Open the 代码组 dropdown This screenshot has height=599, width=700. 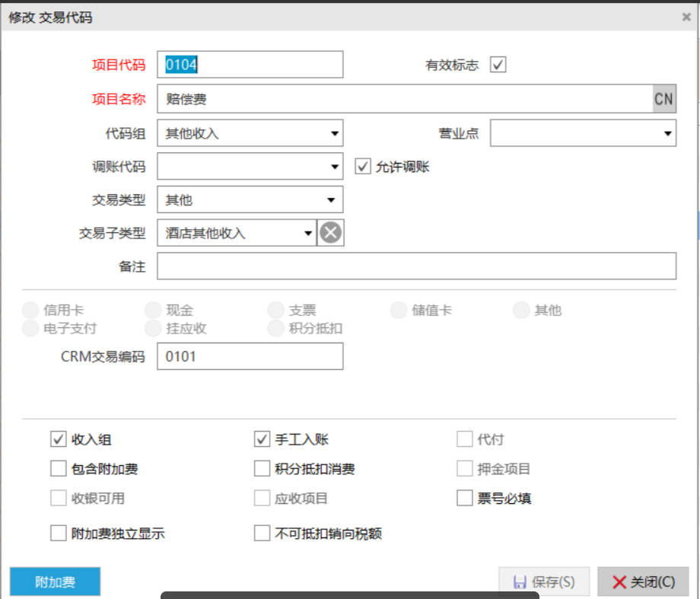click(334, 133)
